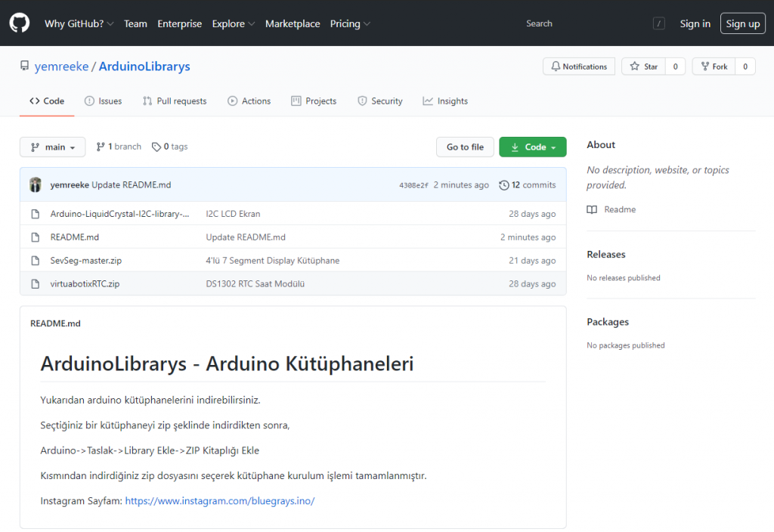Open the I2C LCD Ekran commit message
774x532 pixels.
tap(233, 214)
